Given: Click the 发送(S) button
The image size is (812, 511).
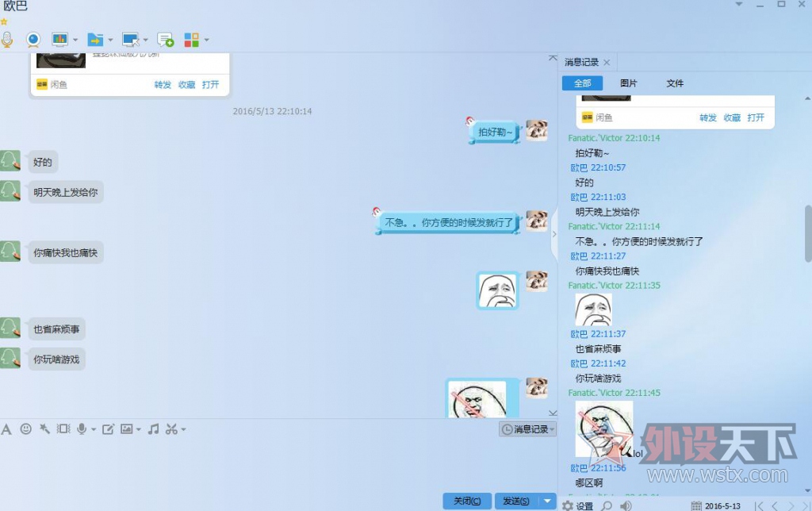Looking at the screenshot, I should click(516, 501).
